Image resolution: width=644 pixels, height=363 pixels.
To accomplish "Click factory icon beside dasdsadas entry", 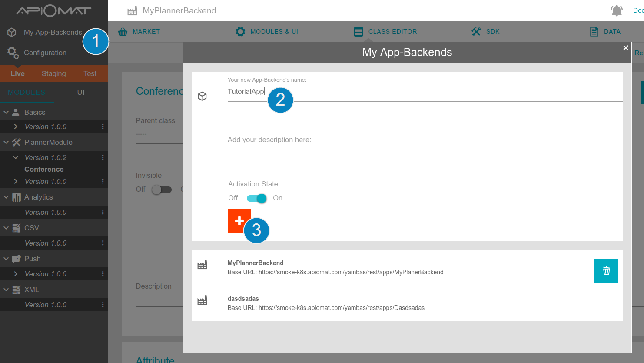I will click(x=202, y=300).
